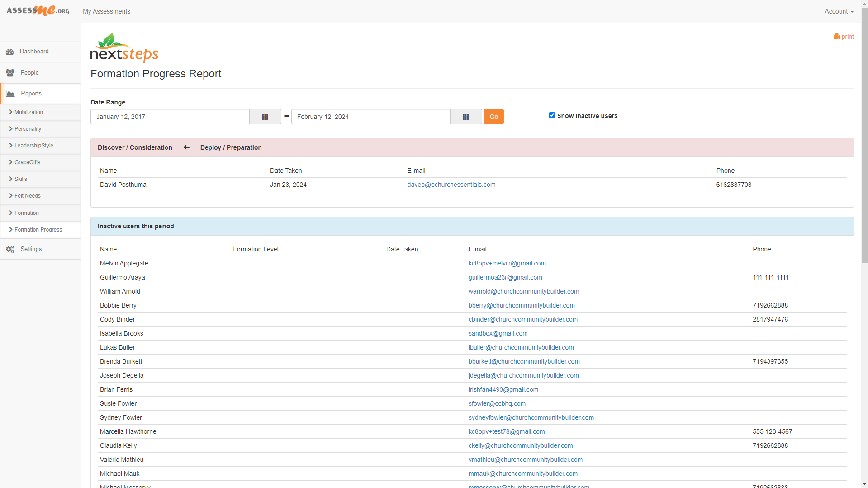Go to People in sidebar
The image size is (868, 488).
click(x=29, y=73)
